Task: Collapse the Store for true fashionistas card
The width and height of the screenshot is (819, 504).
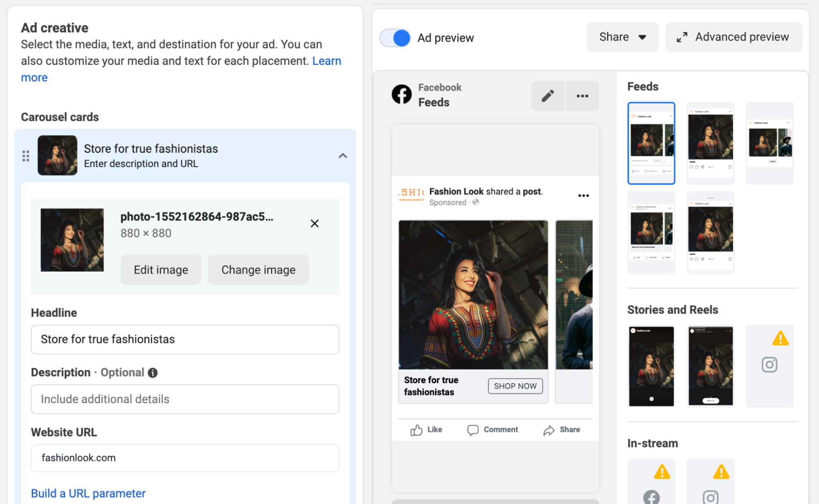Action: (x=343, y=156)
